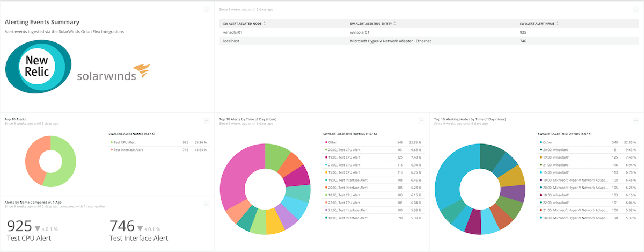Open the Alerts by Name Compared widget ellipsis menu
The height and width of the screenshot is (252, 644).
pos(207,204)
